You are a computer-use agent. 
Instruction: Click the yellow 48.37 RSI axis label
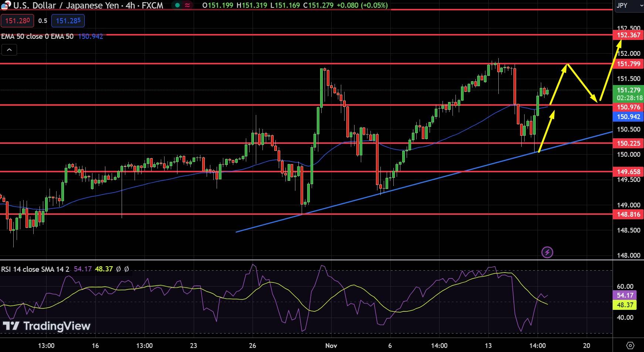click(x=625, y=305)
